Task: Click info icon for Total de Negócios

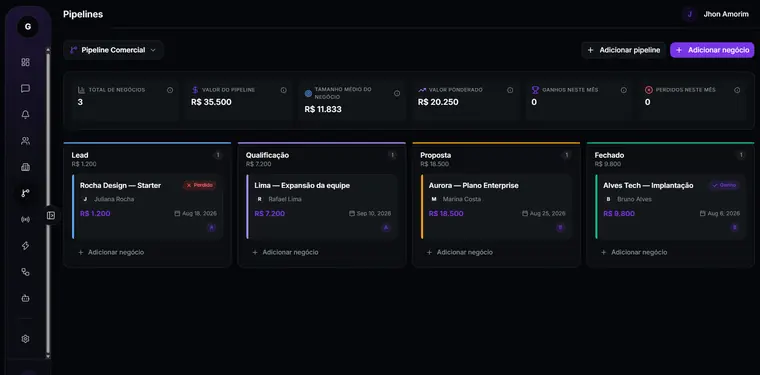Action: [170, 90]
